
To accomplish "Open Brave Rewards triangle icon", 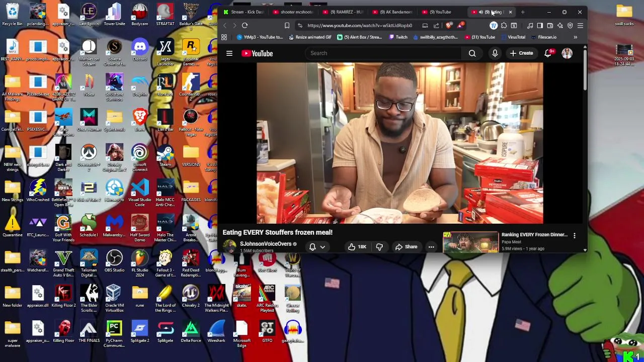I will (x=461, y=25).
